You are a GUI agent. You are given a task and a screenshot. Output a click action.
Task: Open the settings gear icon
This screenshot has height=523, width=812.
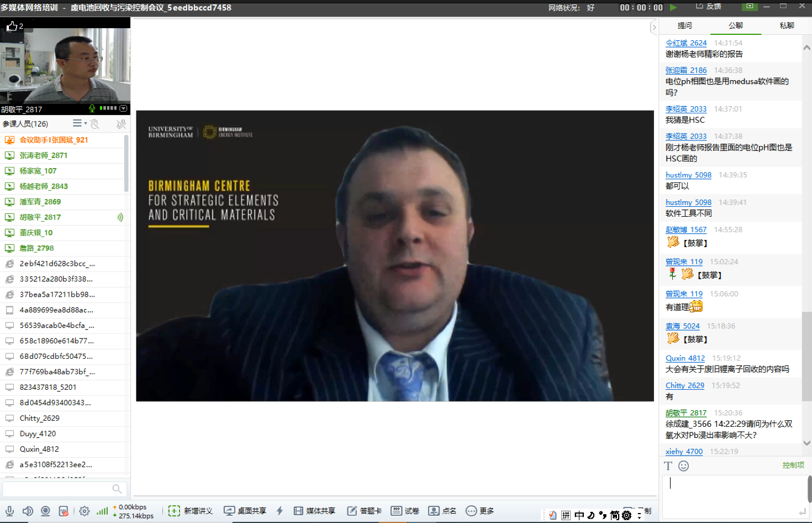pos(84,511)
